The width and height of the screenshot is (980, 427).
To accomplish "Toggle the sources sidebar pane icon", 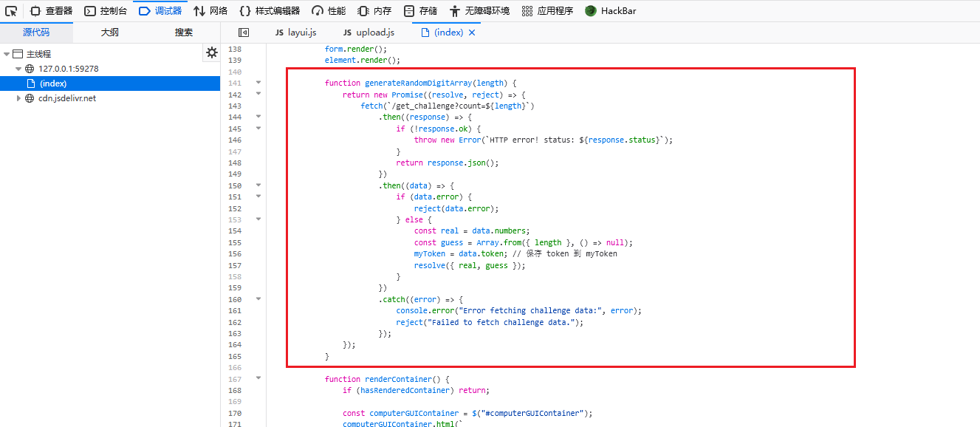I will 244,33.
